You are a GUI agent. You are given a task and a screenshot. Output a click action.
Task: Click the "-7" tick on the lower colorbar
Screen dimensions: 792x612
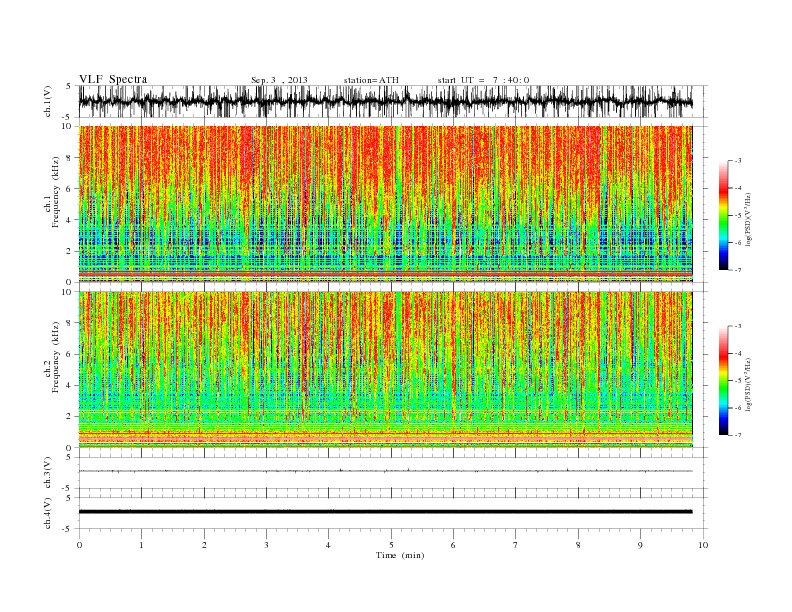point(738,435)
